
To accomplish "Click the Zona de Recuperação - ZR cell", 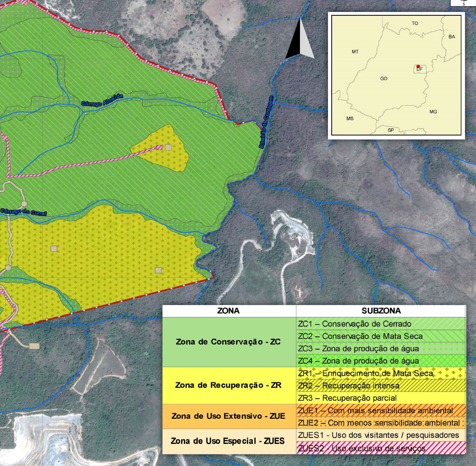I will [x=229, y=385].
